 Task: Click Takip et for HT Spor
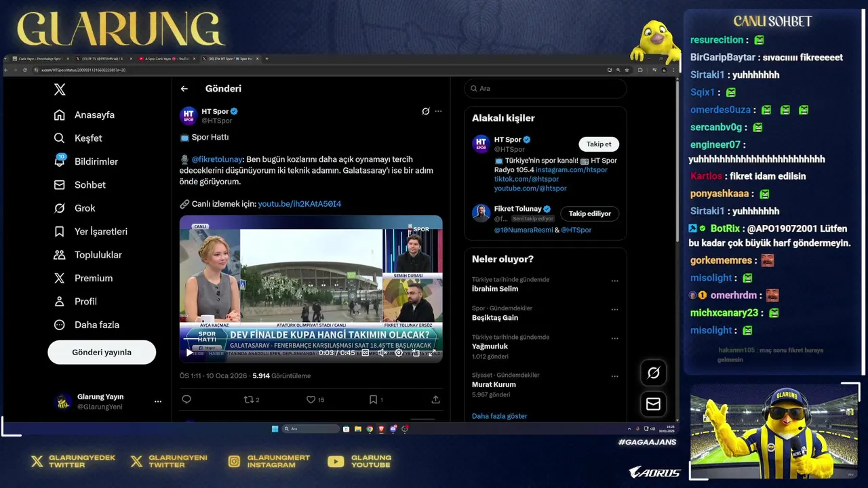tap(599, 144)
